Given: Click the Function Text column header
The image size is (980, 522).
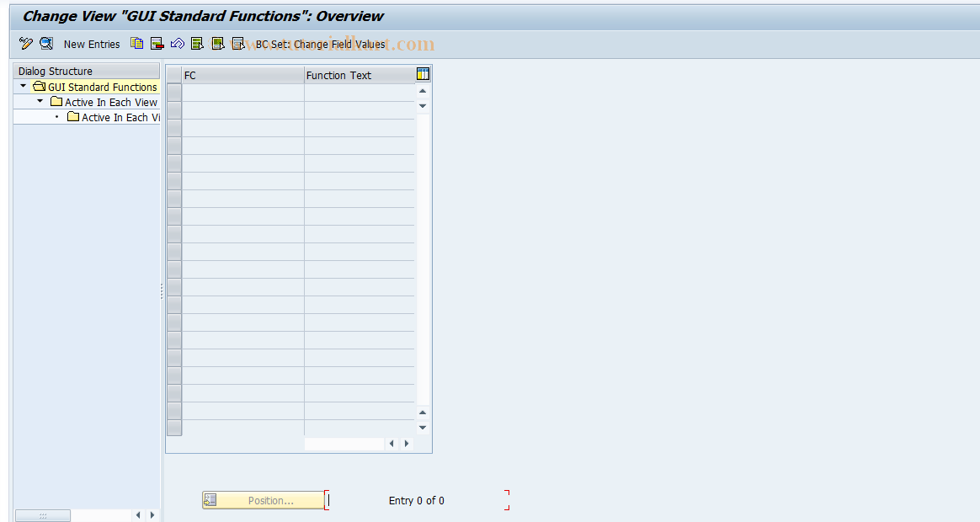Looking at the screenshot, I should tap(360, 75).
